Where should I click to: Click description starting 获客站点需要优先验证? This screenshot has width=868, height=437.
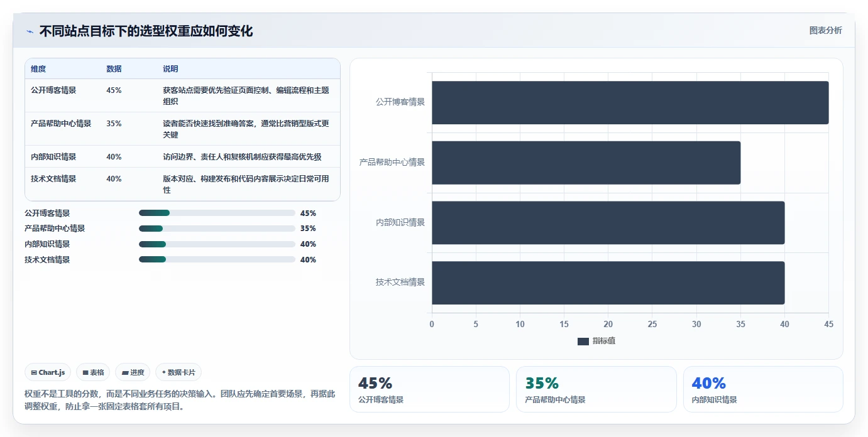tap(246, 95)
